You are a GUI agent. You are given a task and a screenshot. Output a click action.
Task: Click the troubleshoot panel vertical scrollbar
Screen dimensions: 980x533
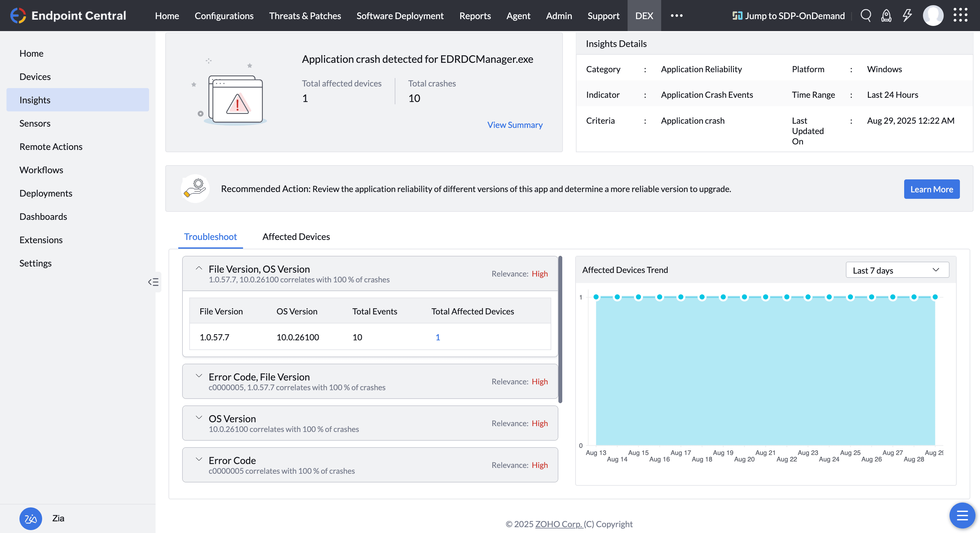pyautogui.click(x=560, y=329)
